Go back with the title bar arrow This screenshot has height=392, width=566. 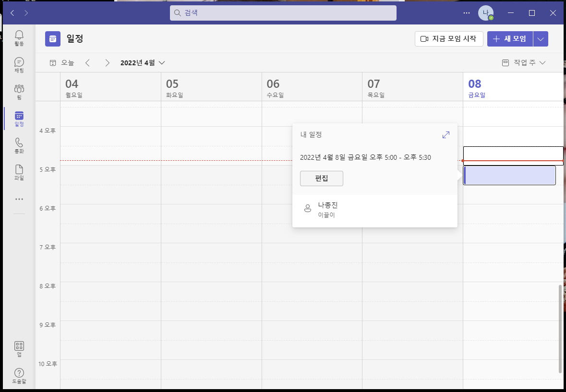click(x=12, y=13)
